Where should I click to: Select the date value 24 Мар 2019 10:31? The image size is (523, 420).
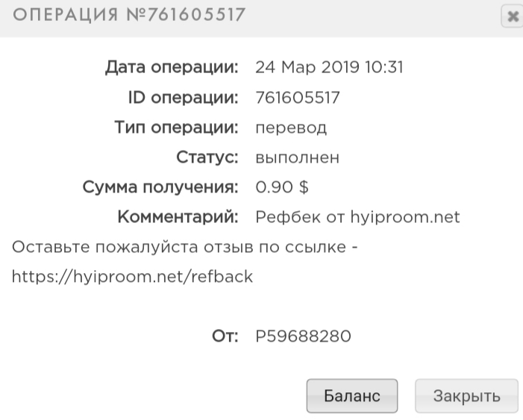click(x=329, y=68)
